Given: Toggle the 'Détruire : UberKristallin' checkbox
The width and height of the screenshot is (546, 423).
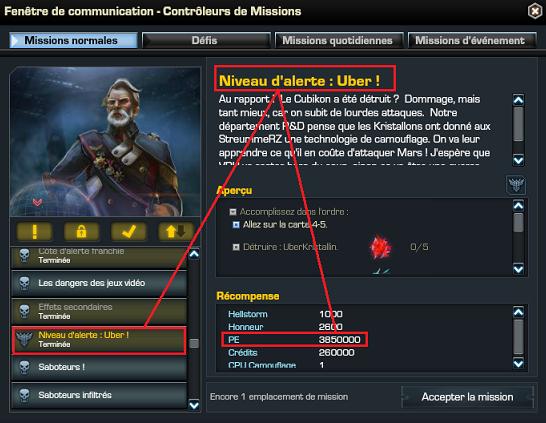Looking at the screenshot, I should click(236, 247).
